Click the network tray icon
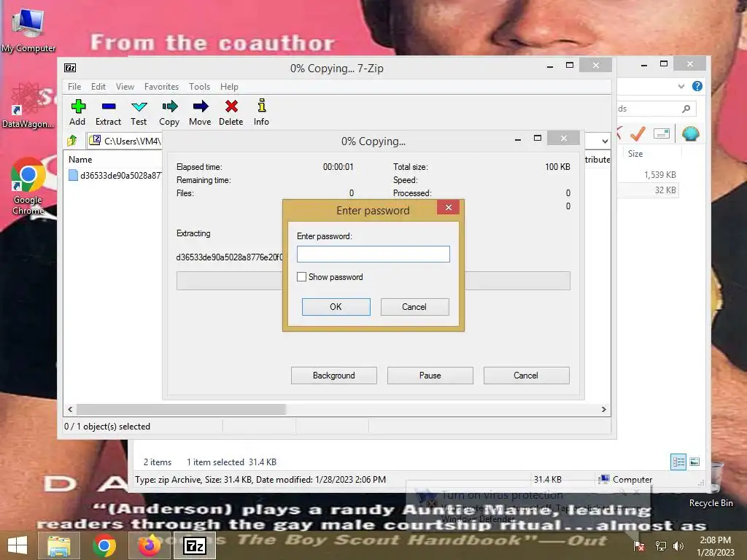 pyautogui.click(x=661, y=545)
